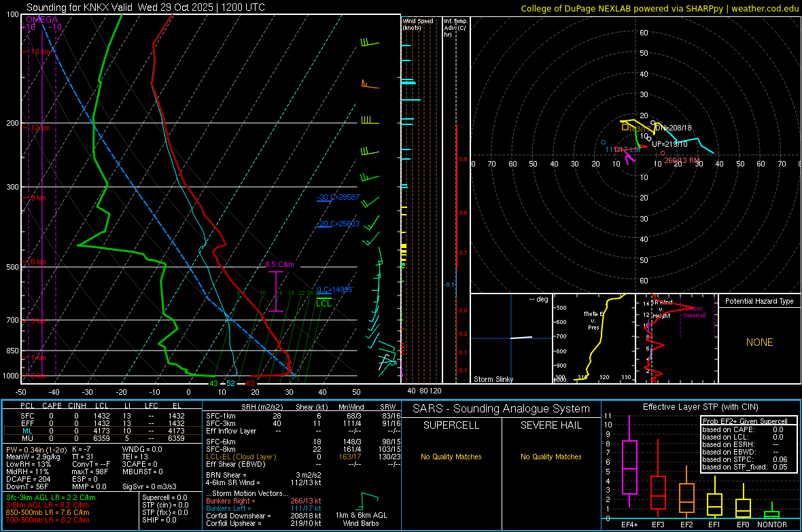Click the 'DCAPE = 204' value
This screenshot has height=532, width=802.
click(28, 479)
